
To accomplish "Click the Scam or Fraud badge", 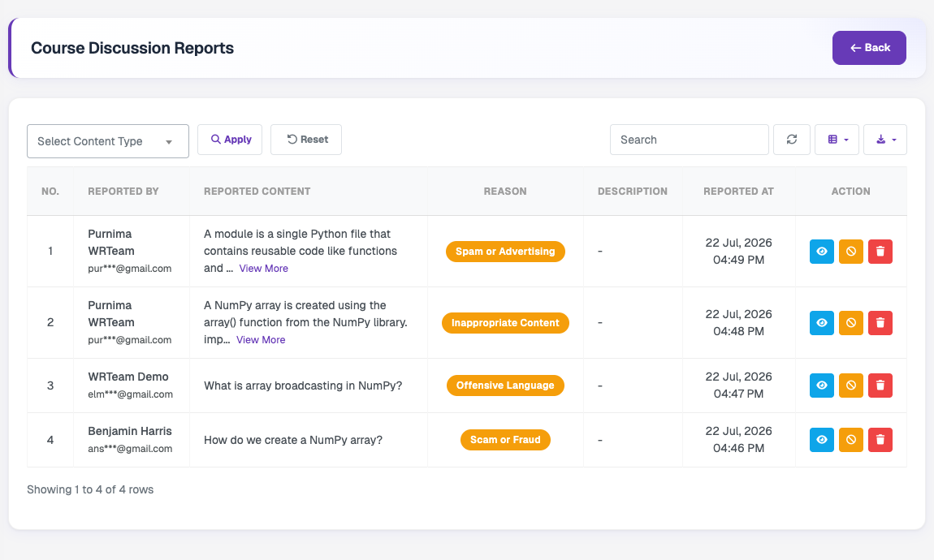I will [x=505, y=440].
